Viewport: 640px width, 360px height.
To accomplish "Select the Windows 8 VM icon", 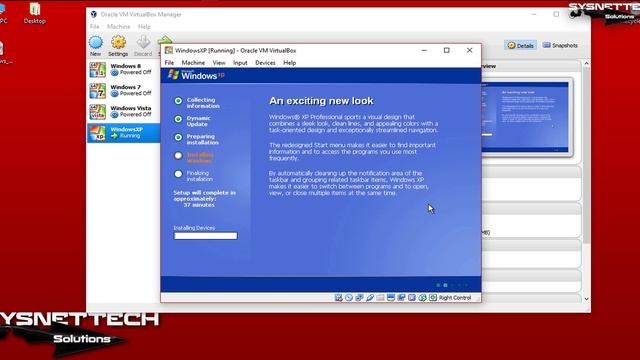I will 98,70.
